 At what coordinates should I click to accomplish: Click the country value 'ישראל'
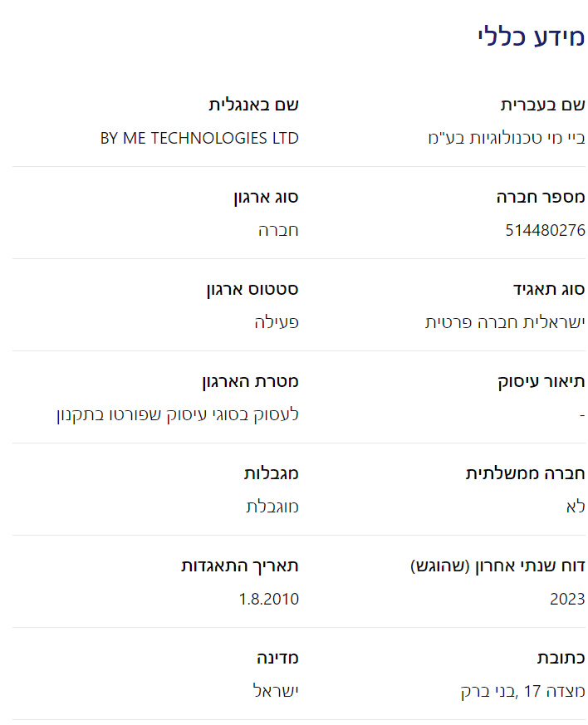[x=276, y=692]
